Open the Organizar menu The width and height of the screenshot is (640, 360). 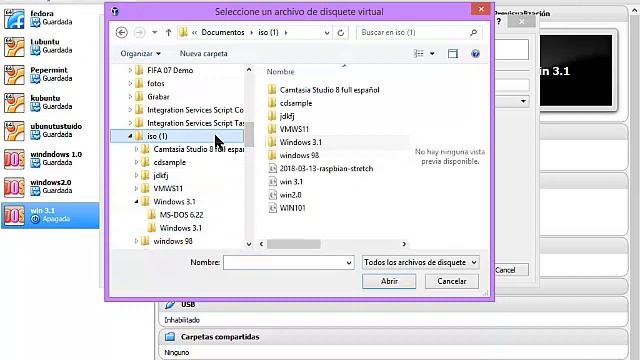click(x=140, y=53)
